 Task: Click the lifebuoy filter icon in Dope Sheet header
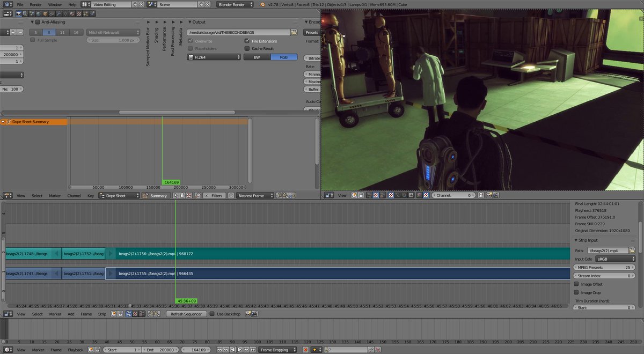tap(189, 195)
